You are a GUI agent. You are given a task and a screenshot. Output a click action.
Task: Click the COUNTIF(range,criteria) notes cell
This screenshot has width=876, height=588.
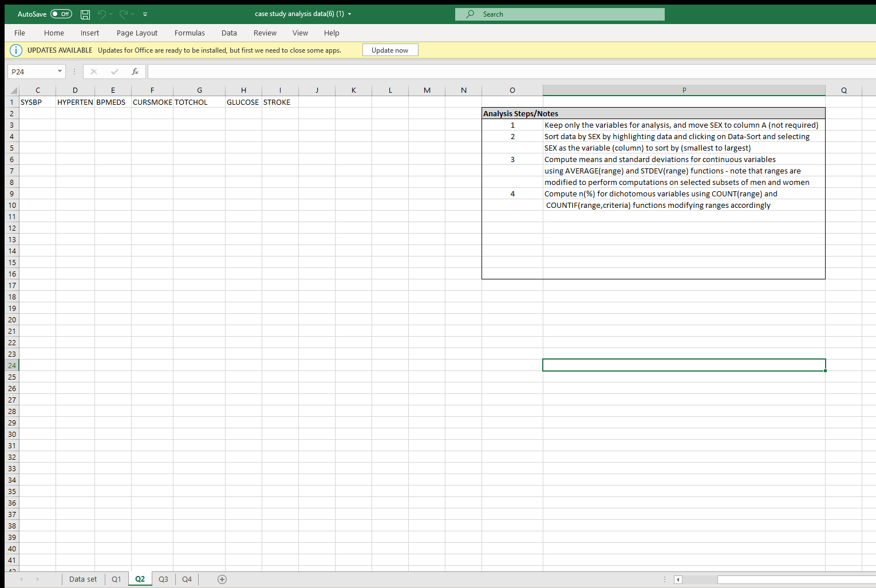[x=684, y=205]
